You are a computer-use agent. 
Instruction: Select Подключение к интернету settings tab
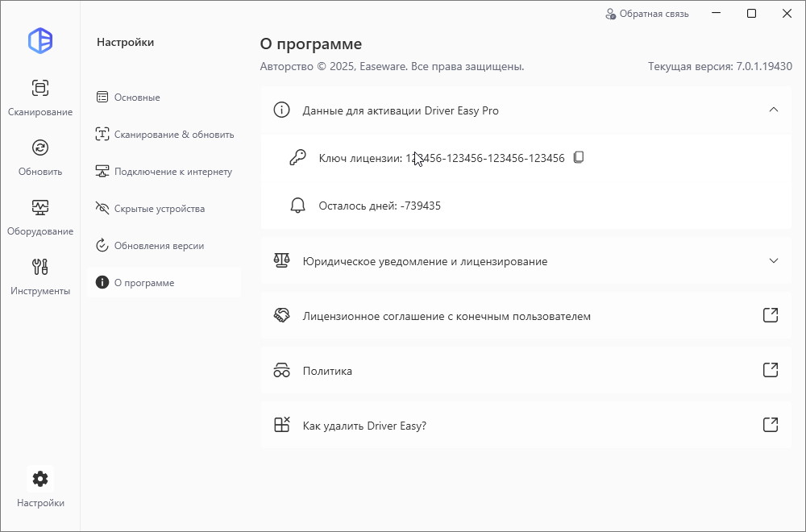pos(164,171)
